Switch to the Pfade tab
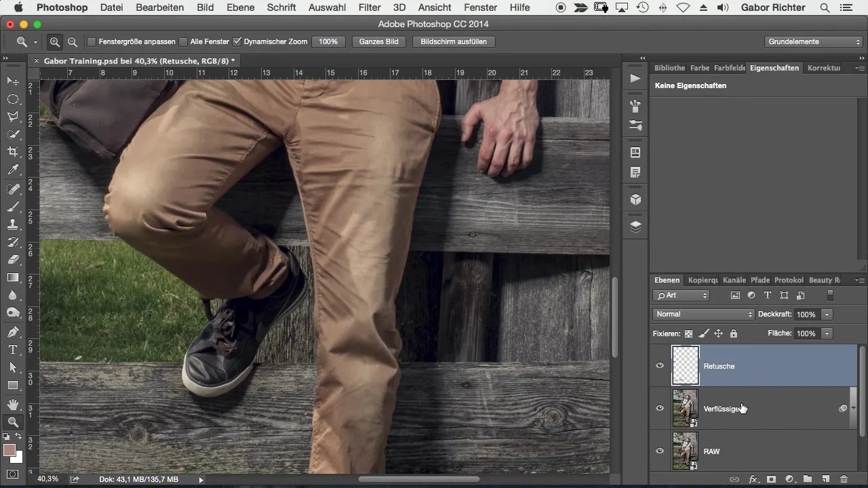 point(760,280)
